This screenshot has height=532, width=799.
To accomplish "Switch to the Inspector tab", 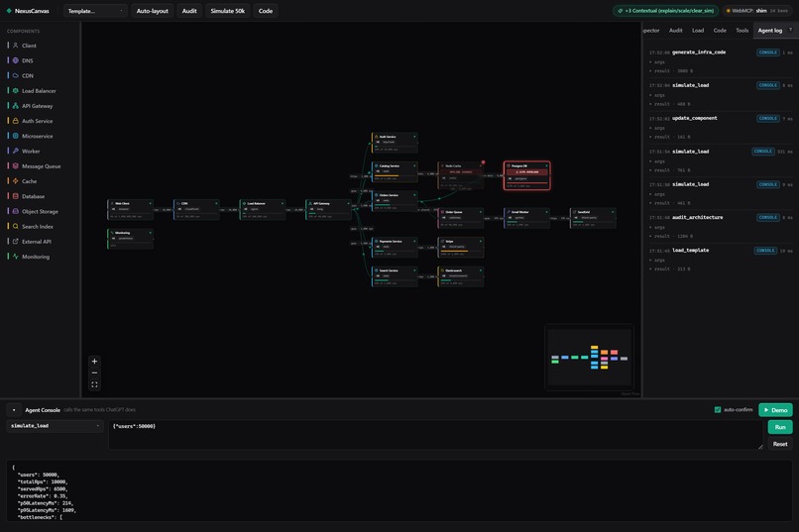I will point(650,31).
